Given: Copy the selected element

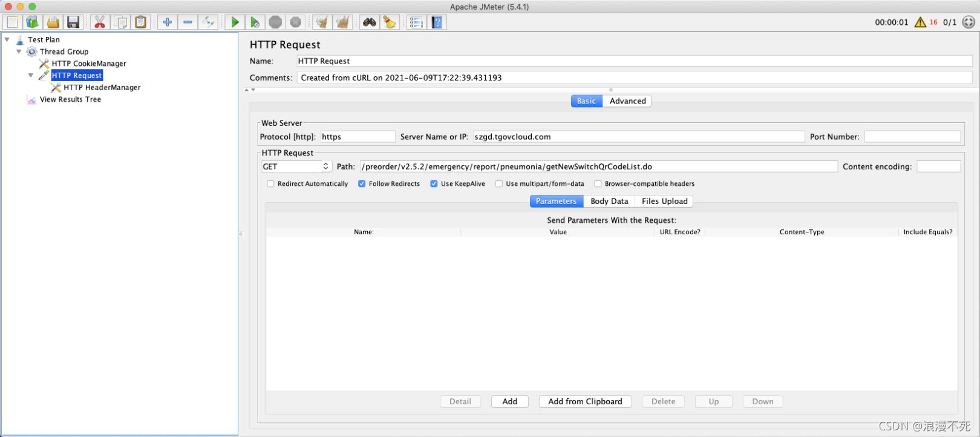Looking at the screenshot, I should 120,22.
